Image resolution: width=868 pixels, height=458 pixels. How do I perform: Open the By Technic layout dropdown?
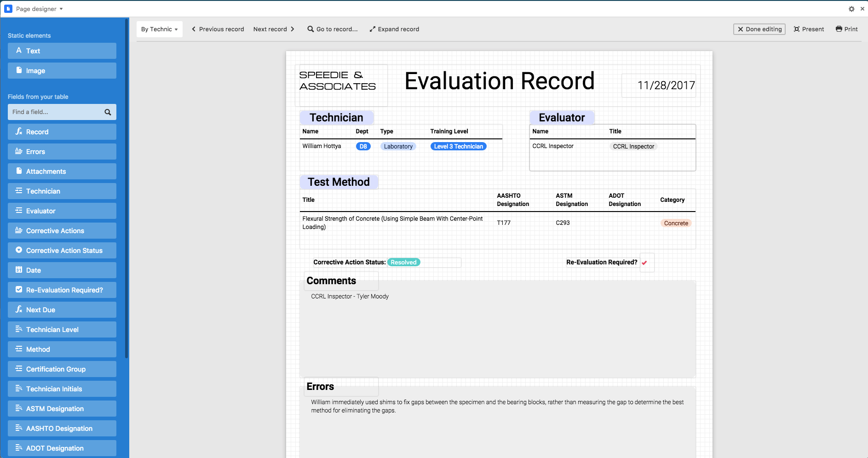tap(159, 29)
